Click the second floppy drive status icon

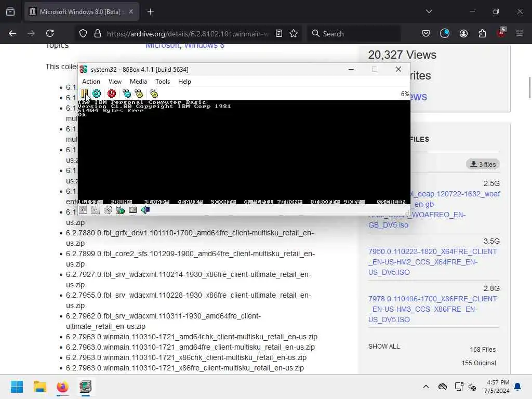pyautogui.click(x=96, y=210)
